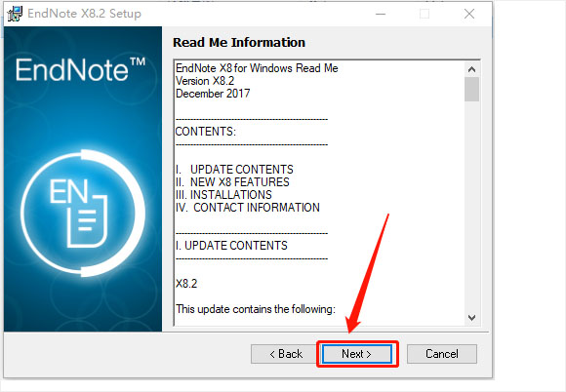The height and width of the screenshot is (392, 566).
Task: Click the 'December 2017' text
Action: pyautogui.click(x=213, y=94)
